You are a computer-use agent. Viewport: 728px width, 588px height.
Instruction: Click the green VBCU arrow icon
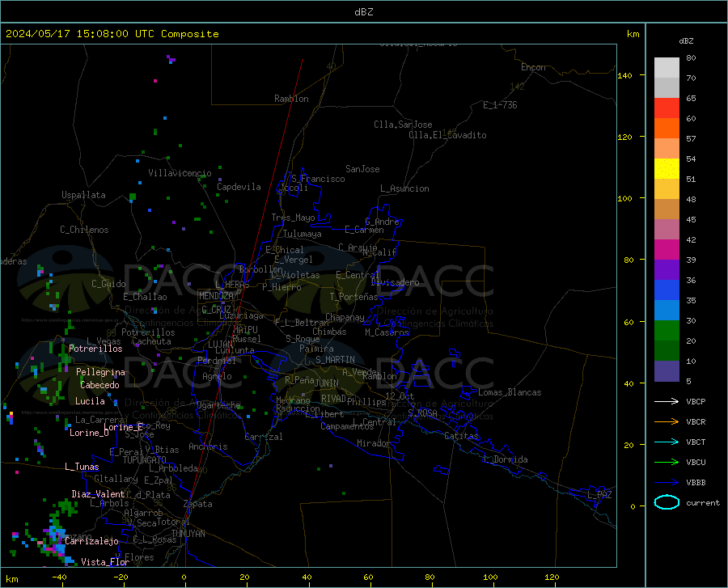667,463
